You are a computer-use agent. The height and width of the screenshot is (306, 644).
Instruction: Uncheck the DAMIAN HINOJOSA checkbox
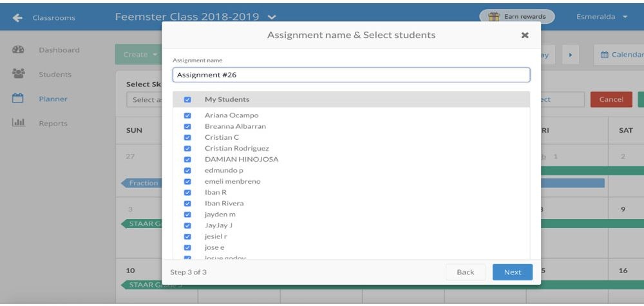187,159
